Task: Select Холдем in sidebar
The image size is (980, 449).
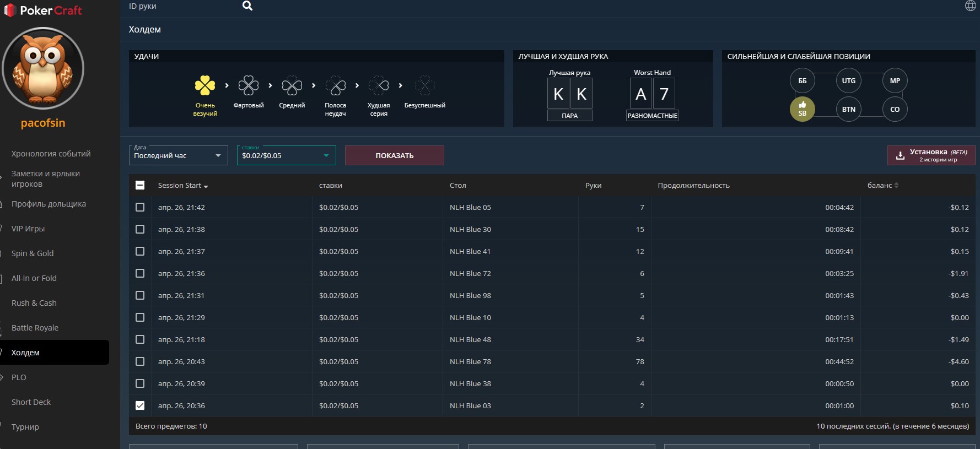Action: [55, 353]
